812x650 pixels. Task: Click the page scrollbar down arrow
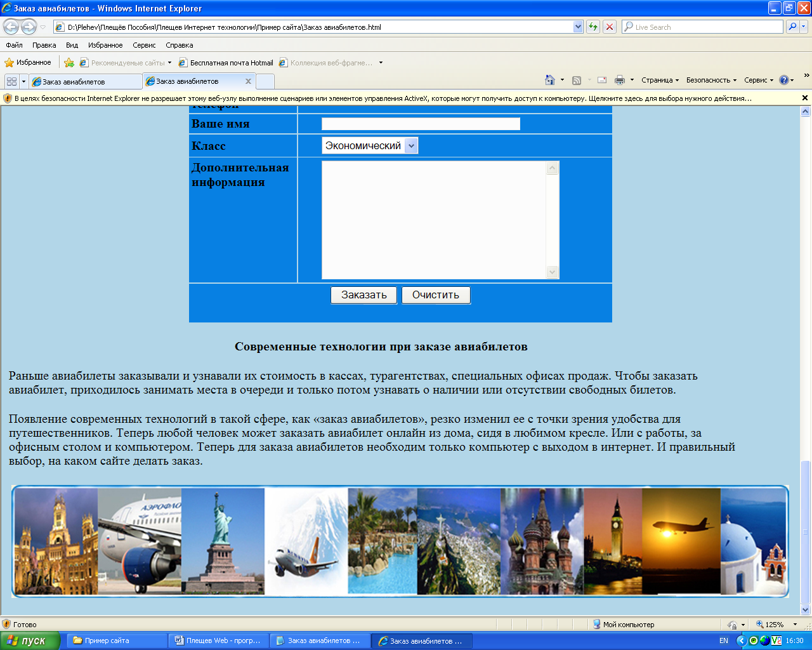(806, 610)
